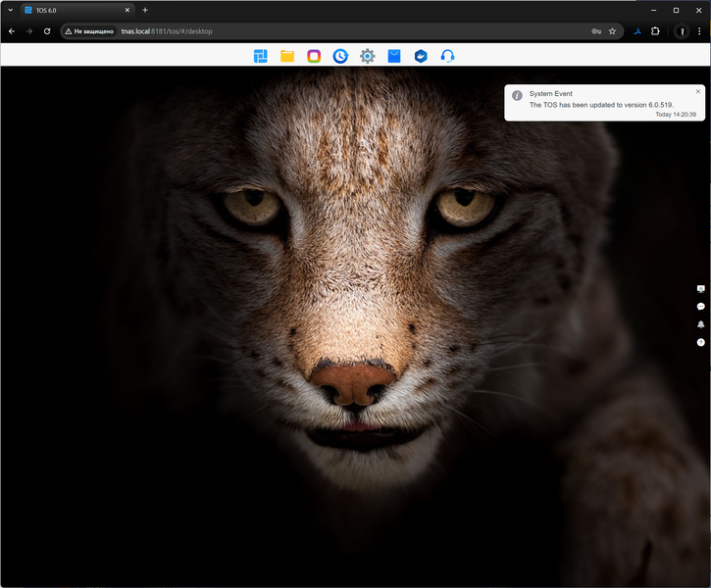711x588 pixels.
Task: Click the 'System Event' notification title
Action: click(x=550, y=94)
